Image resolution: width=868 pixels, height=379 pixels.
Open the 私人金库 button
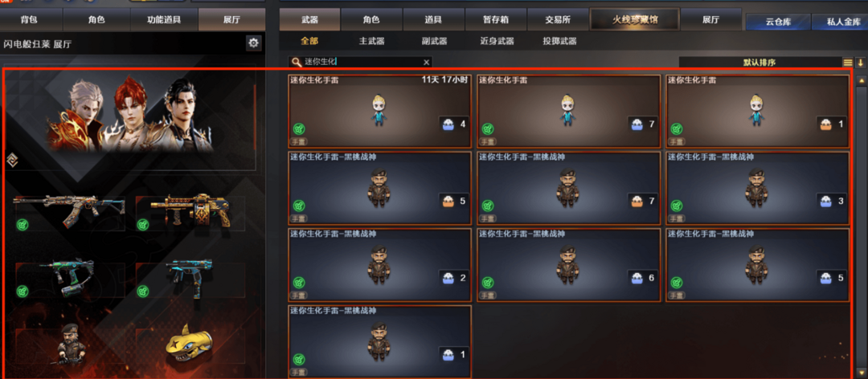pos(840,22)
